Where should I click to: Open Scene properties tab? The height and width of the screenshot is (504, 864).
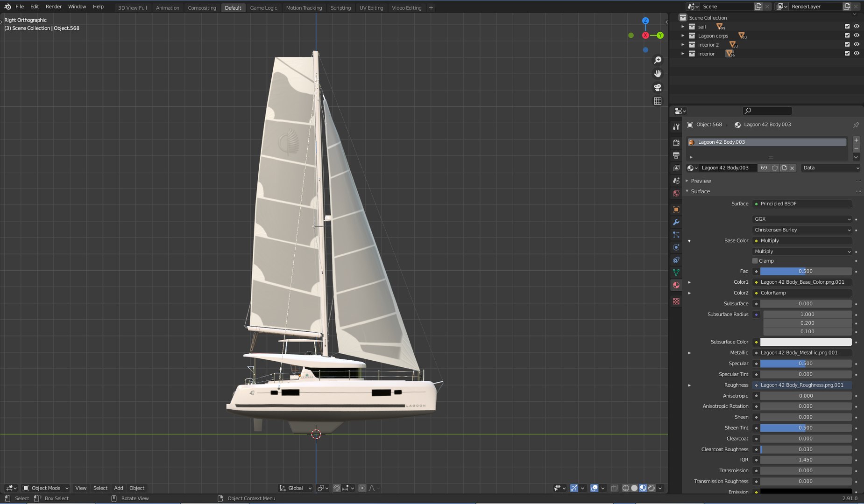[676, 180]
